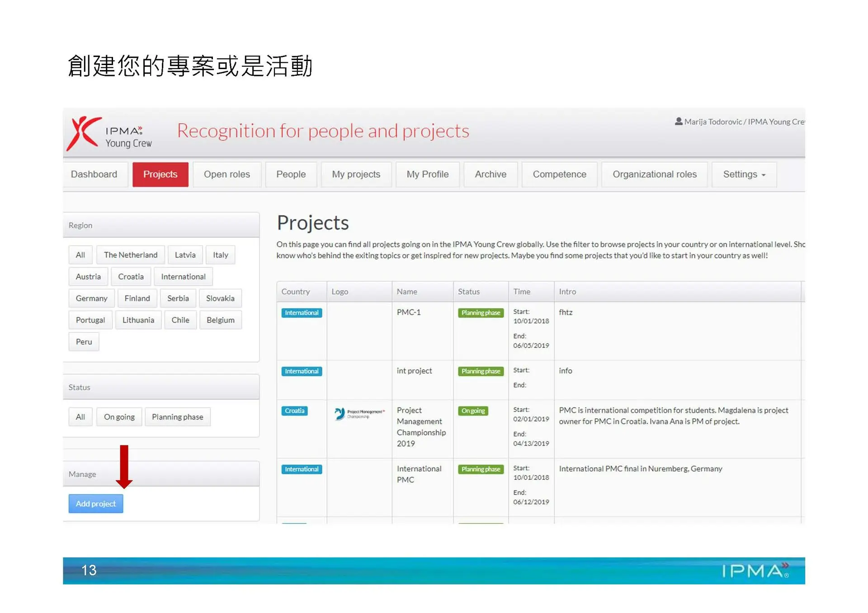Click the IPMA Young Crew logo

coord(110,134)
